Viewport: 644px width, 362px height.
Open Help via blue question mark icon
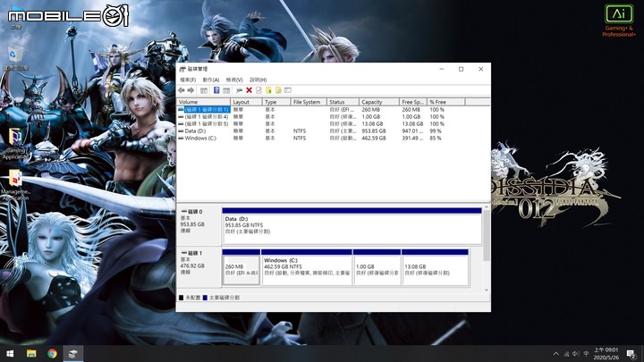[216, 90]
